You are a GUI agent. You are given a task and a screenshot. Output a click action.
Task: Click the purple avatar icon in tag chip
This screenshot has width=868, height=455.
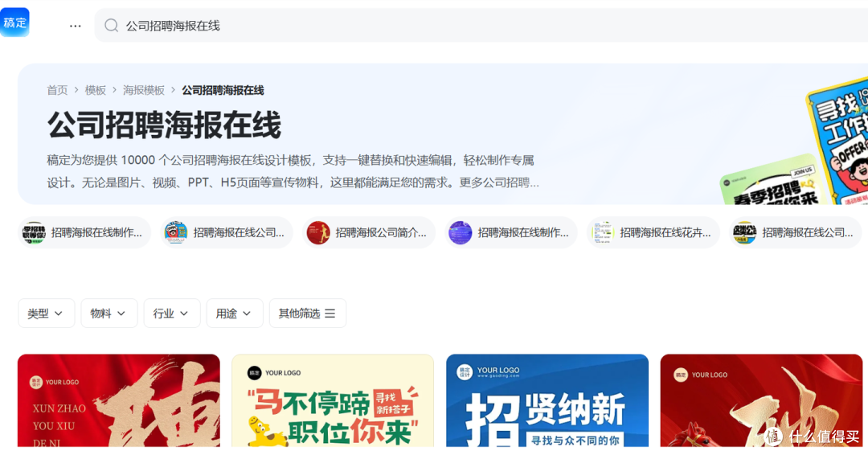click(x=461, y=232)
